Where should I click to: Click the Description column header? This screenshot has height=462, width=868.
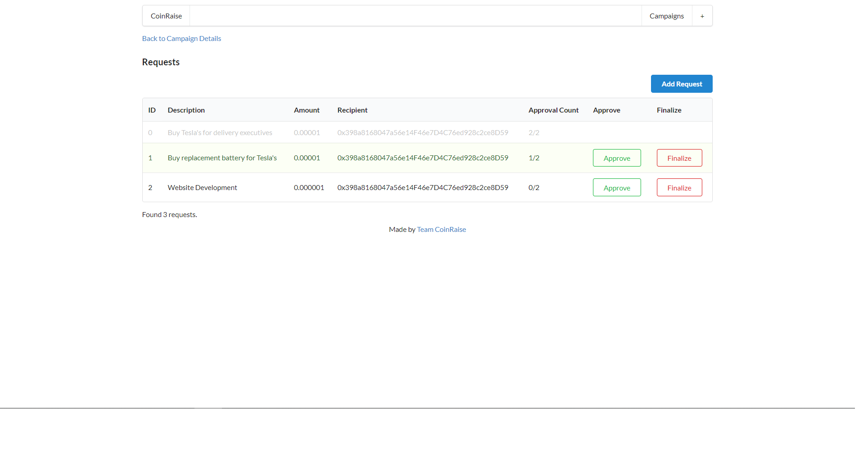click(186, 110)
